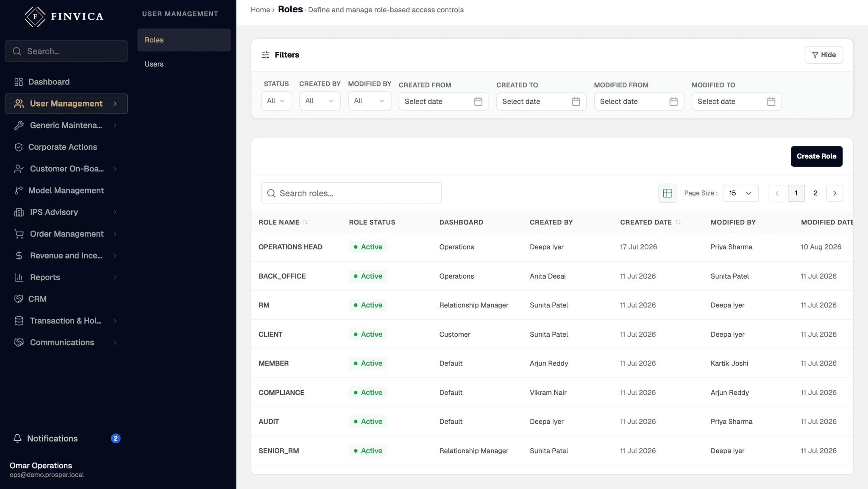Click the Notifications bell icon
The height and width of the screenshot is (489, 868).
17,439
